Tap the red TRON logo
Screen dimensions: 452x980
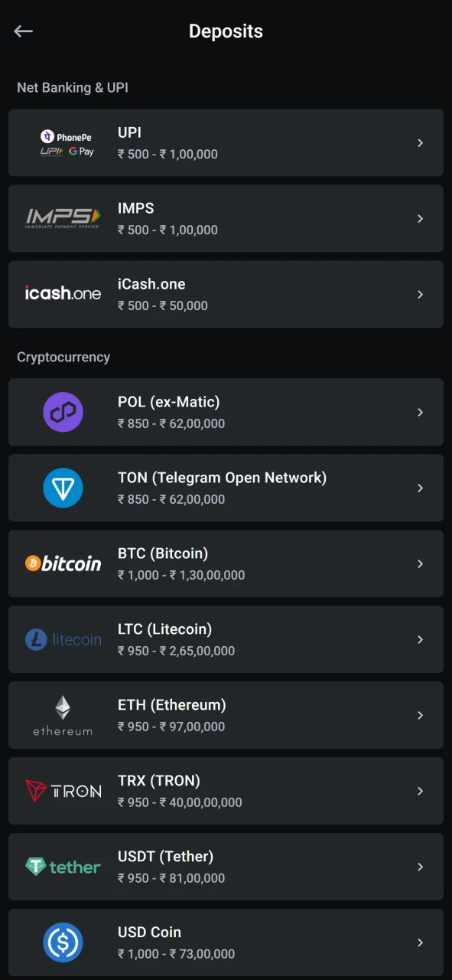63,791
